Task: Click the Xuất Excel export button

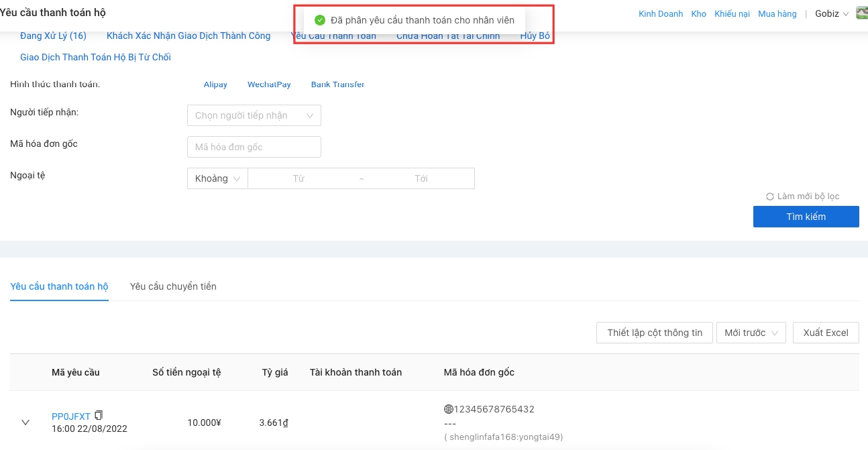Action: [x=826, y=333]
